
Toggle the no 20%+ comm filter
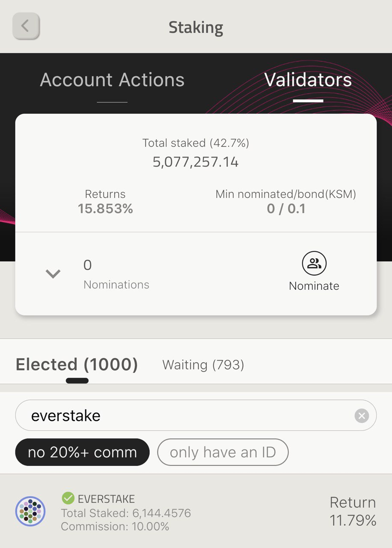click(x=82, y=452)
